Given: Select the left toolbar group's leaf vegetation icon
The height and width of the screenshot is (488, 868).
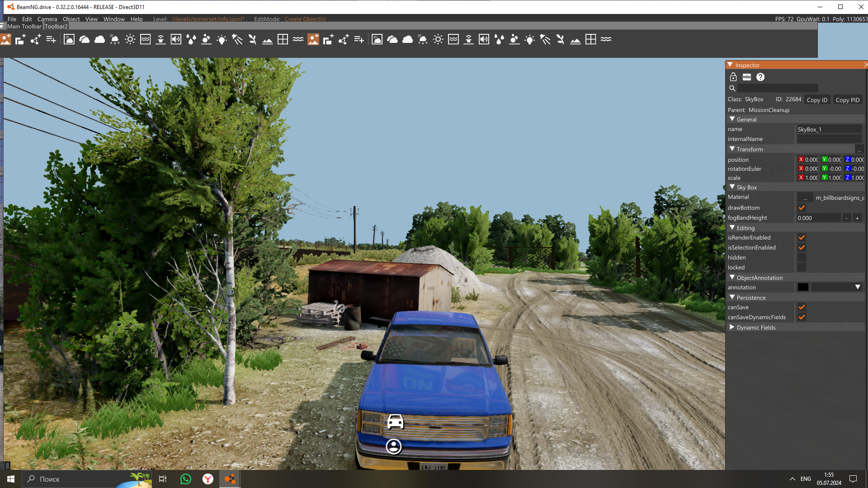Looking at the screenshot, I should point(252,40).
